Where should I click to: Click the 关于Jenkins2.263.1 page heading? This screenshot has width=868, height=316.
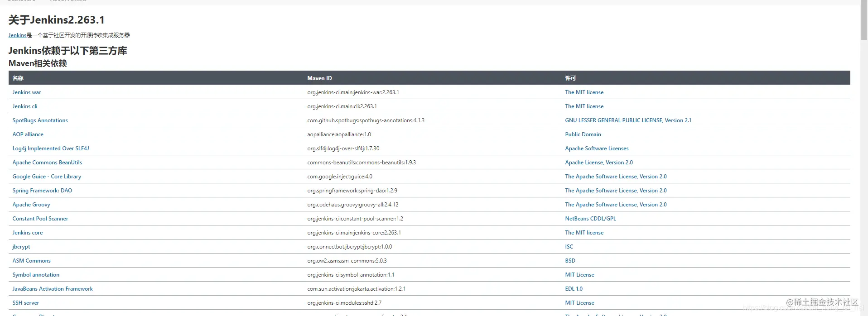[x=56, y=20]
